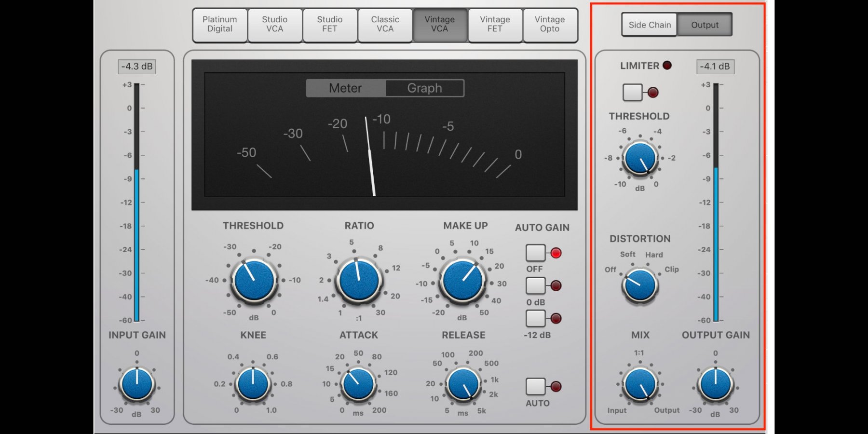868x434 pixels.
Task: Switch to the Studio FET model tab
Action: click(x=329, y=25)
